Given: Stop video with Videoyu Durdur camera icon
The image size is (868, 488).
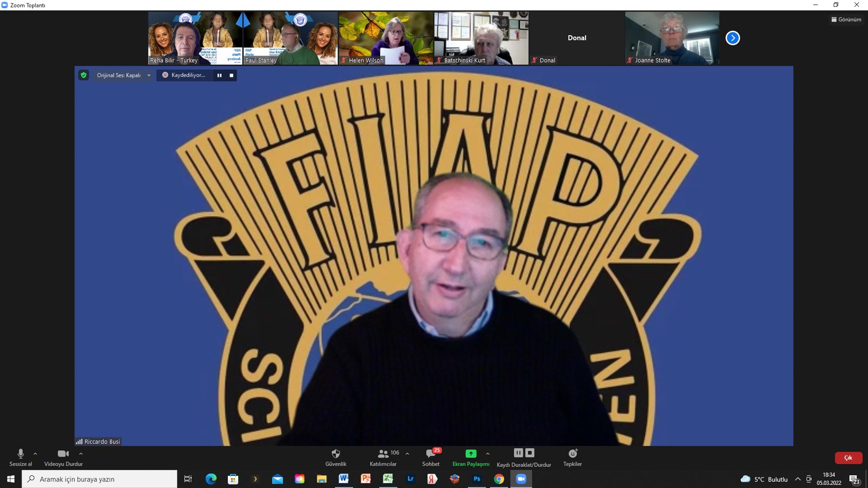Looking at the screenshot, I should coord(63,457).
